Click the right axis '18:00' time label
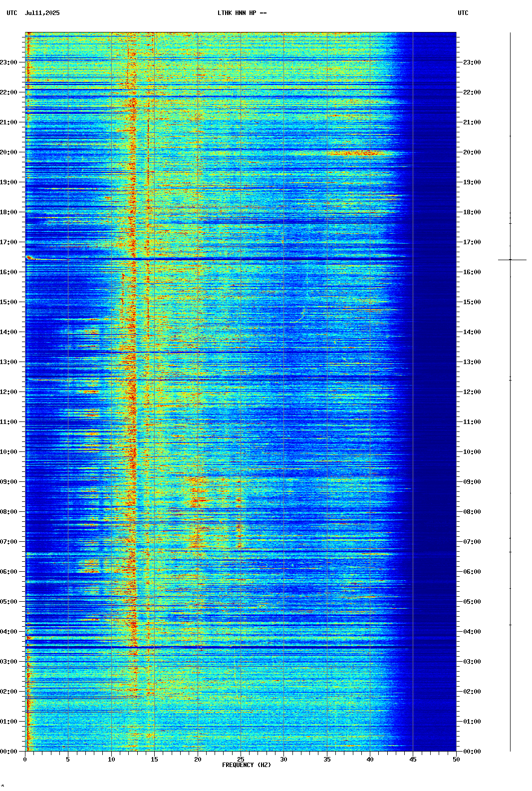The width and height of the screenshot is (532, 791). pos(472,212)
